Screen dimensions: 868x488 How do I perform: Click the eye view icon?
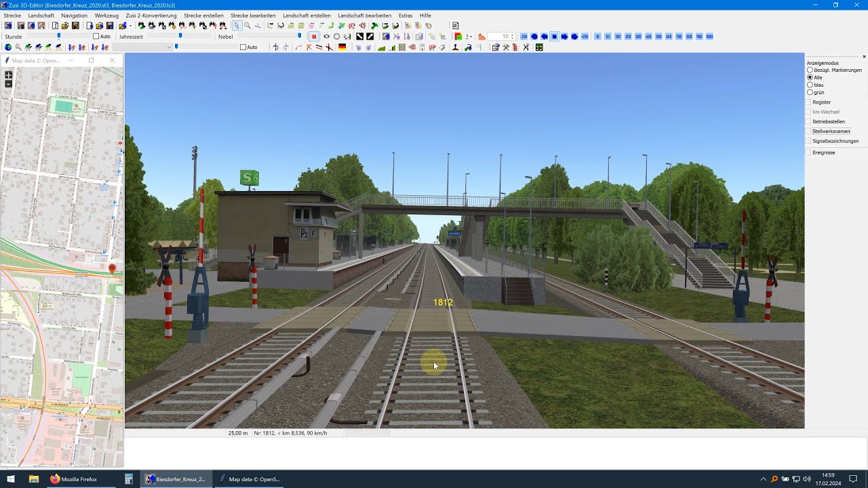click(x=326, y=37)
